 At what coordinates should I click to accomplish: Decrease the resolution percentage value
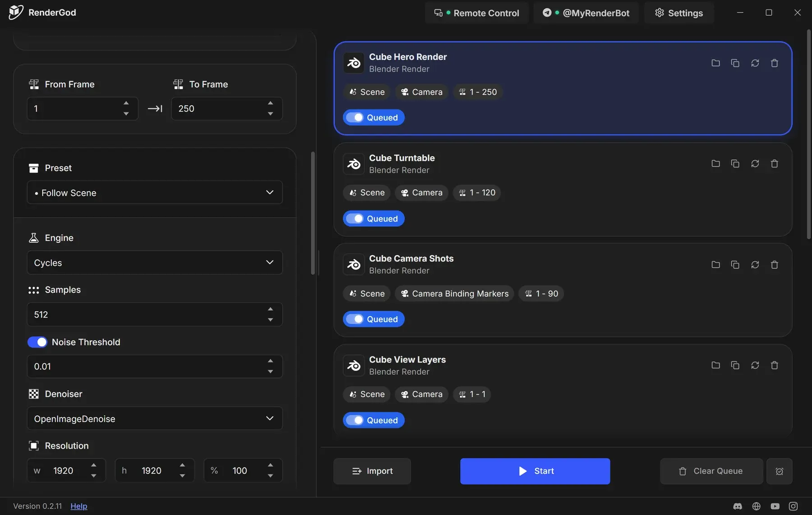(x=270, y=476)
